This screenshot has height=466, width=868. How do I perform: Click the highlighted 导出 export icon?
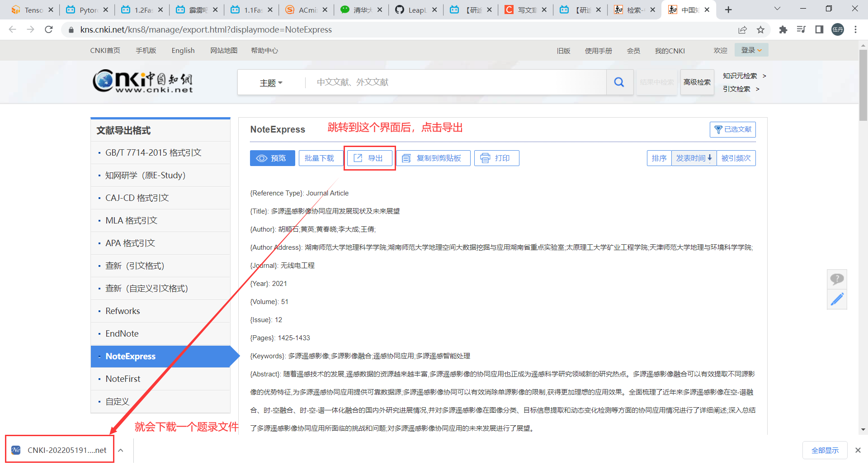pyautogui.click(x=358, y=158)
